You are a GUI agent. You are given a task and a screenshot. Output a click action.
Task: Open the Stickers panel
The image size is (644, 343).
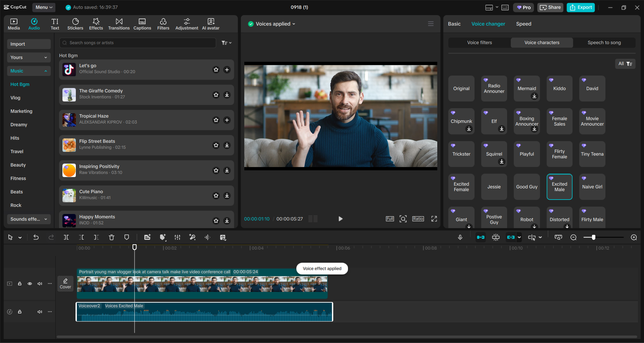pyautogui.click(x=75, y=24)
